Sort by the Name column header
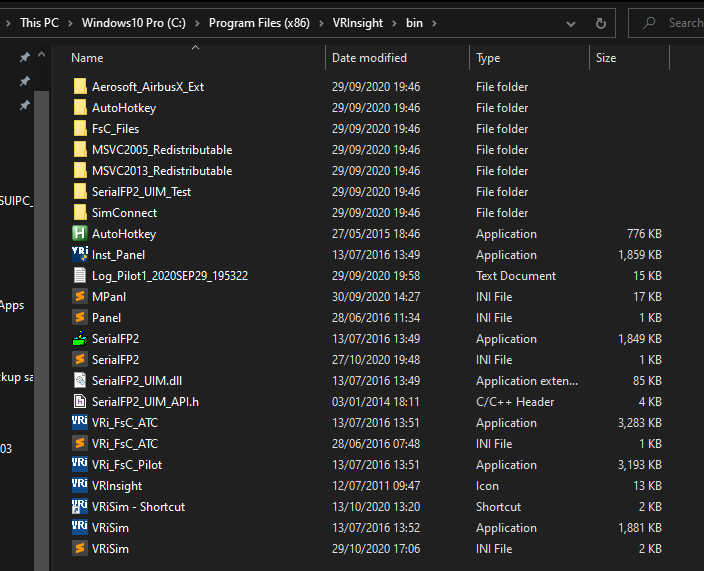The height and width of the screenshot is (571, 704). click(x=87, y=58)
